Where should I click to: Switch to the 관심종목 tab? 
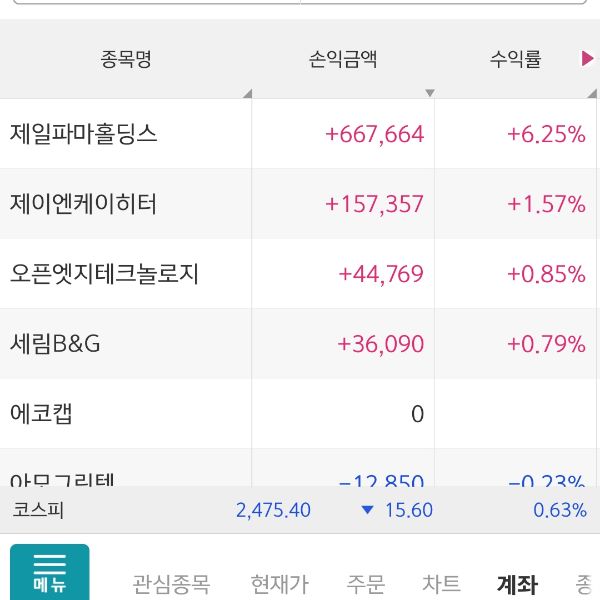pyautogui.click(x=171, y=584)
